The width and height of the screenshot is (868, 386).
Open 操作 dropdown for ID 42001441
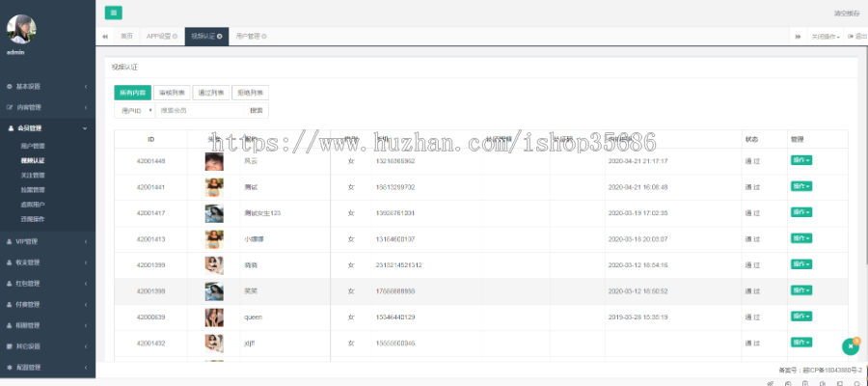pyautogui.click(x=801, y=186)
